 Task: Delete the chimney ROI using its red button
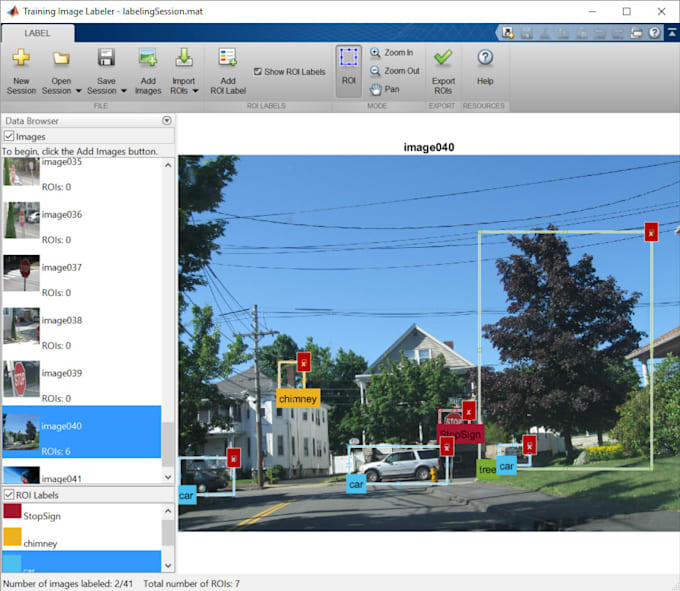point(304,362)
